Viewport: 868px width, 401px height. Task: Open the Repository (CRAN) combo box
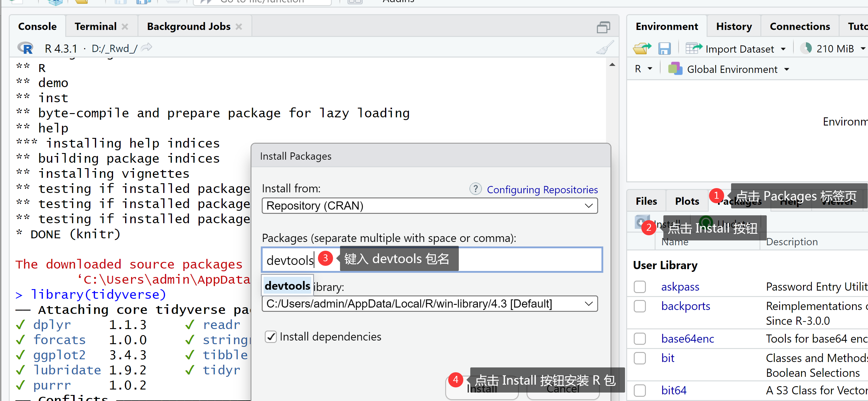point(430,206)
